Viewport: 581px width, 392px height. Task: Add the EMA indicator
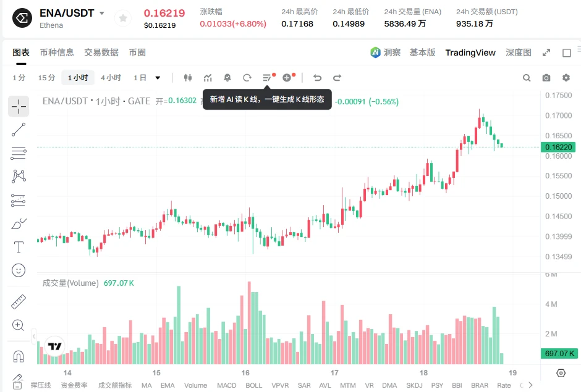point(168,385)
